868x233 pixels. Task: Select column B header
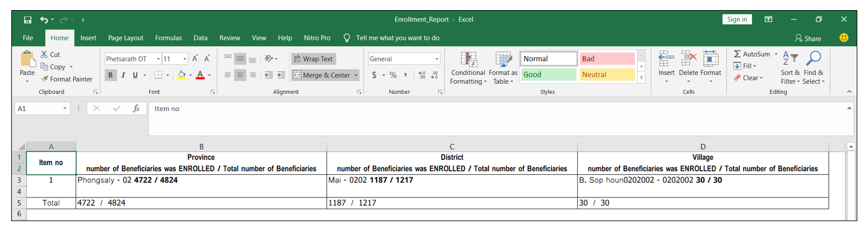[201, 146]
